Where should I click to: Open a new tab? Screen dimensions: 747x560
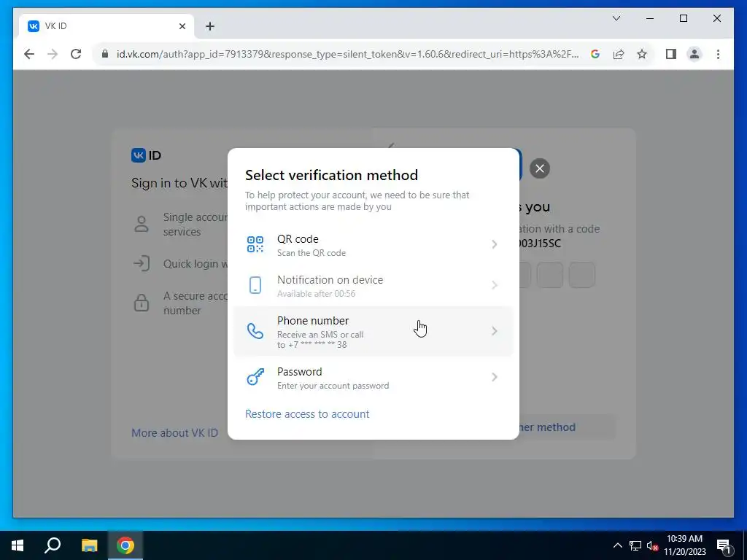[209, 26]
